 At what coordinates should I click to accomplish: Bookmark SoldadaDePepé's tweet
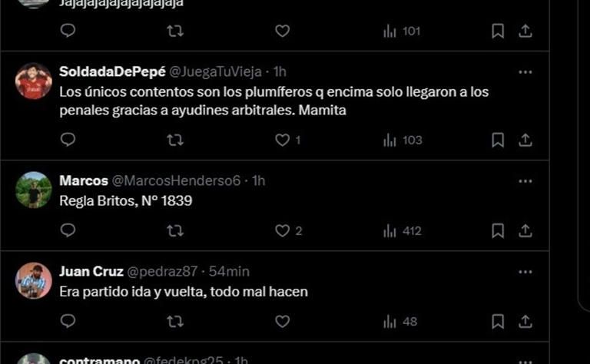(x=498, y=140)
